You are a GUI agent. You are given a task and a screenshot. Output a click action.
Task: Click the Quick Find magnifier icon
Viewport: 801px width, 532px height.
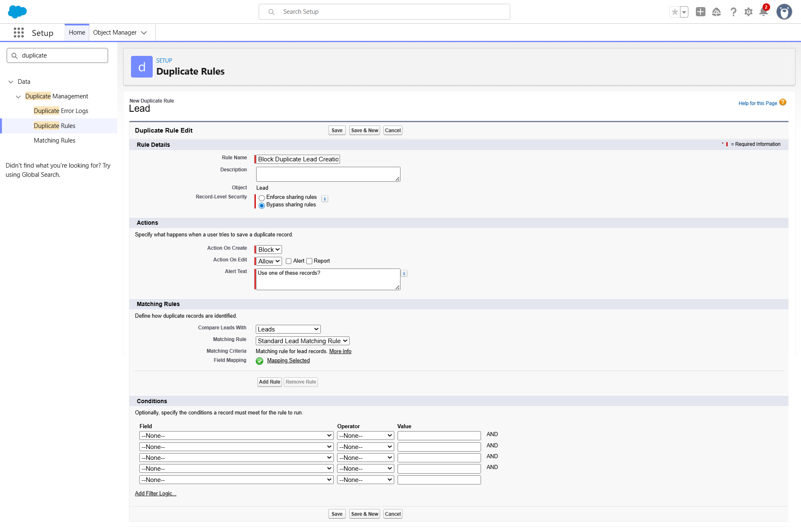[x=15, y=55]
